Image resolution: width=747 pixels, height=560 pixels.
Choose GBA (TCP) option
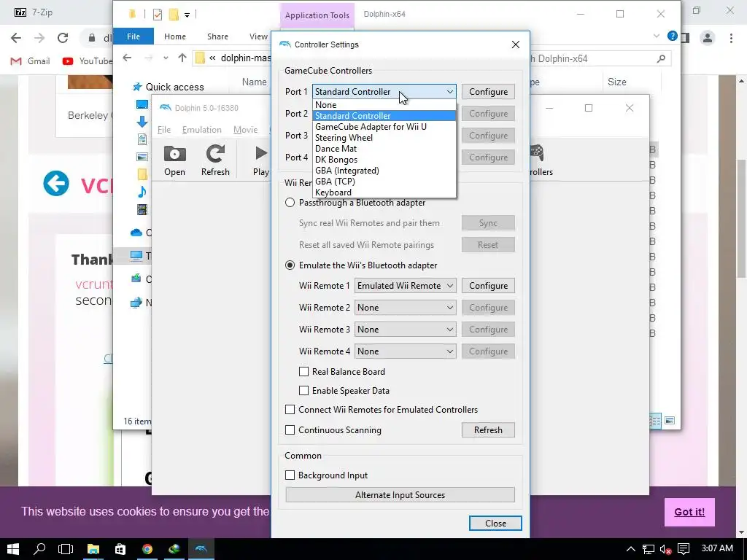pyautogui.click(x=384, y=182)
